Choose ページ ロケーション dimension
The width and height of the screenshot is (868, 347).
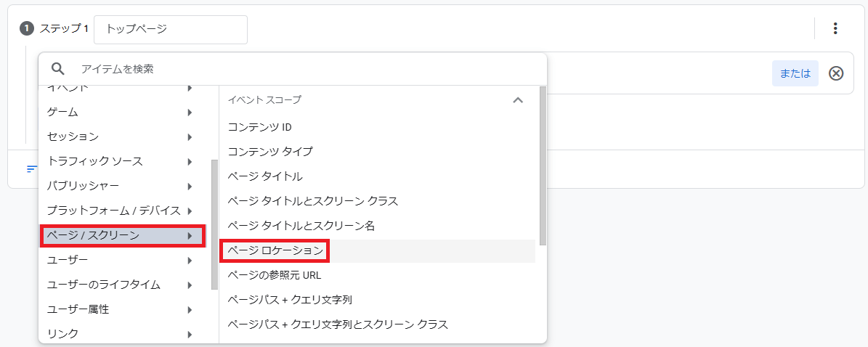point(275,250)
